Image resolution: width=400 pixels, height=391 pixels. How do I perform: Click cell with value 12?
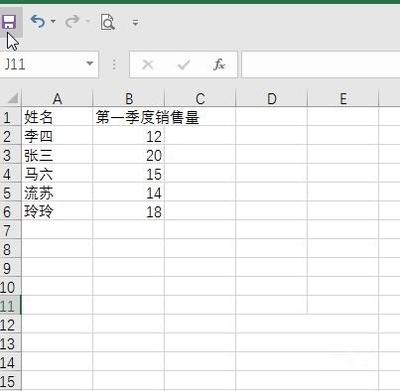click(129, 136)
